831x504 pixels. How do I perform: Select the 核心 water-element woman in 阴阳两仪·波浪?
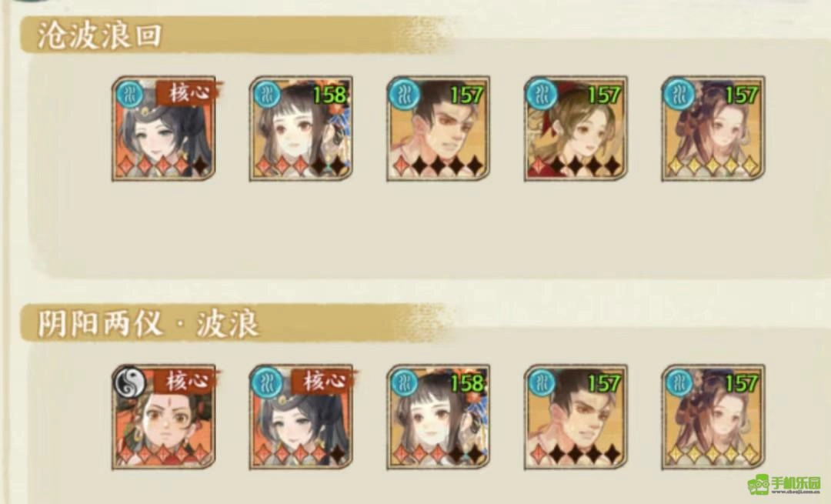click(301, 417)
